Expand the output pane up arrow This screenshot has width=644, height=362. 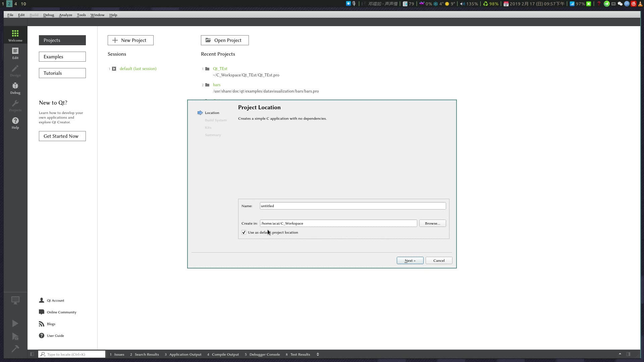pyautogui.click(x=620, y=354)
